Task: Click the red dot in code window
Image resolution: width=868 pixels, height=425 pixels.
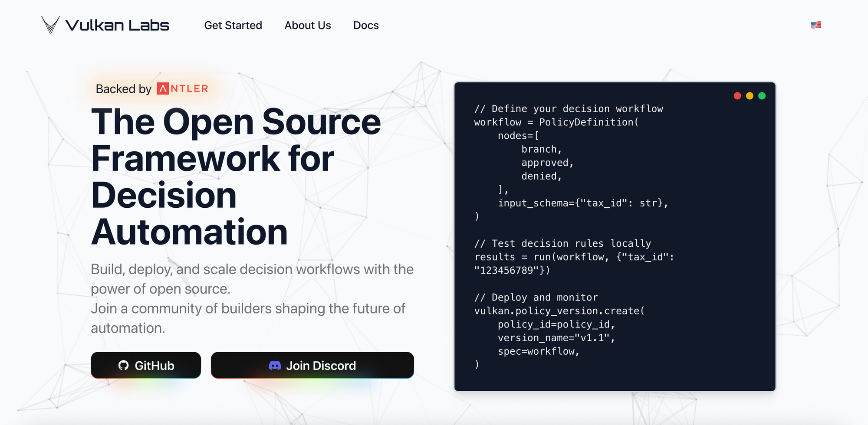Action: coord(737,96)
